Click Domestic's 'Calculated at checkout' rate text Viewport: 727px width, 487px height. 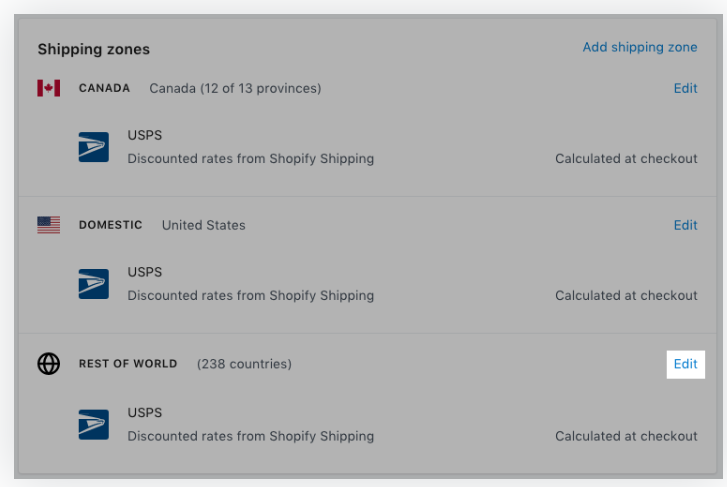pos(626,295)
